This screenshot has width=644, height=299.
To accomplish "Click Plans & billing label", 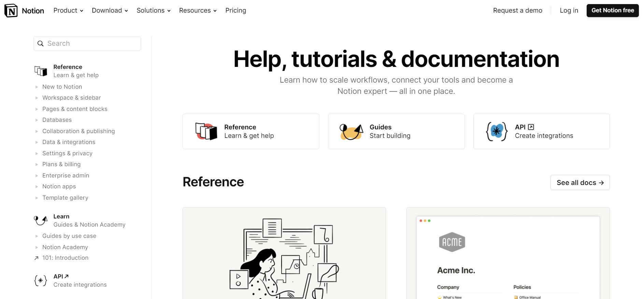I will tap(61, 165).
